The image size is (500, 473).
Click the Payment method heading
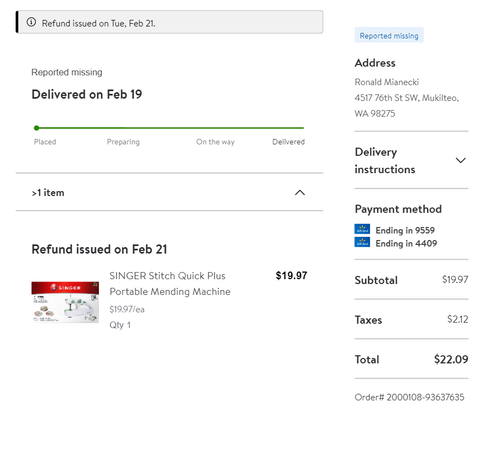[398, 209]
